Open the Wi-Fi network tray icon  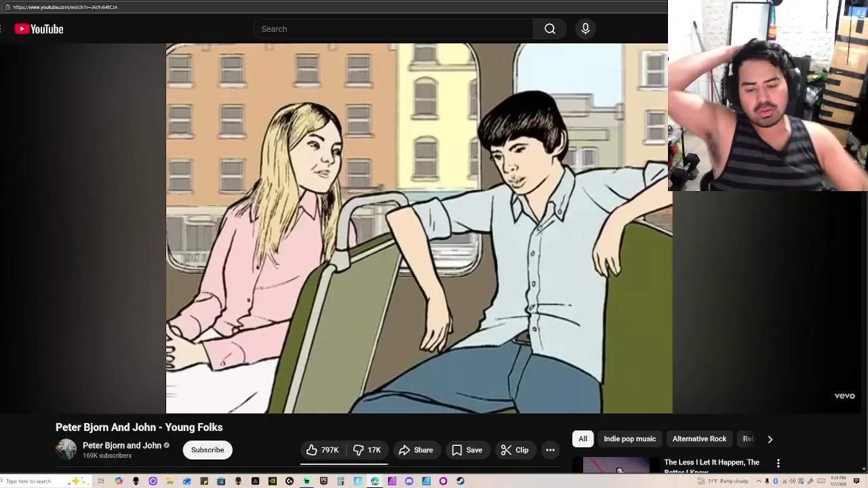785,481
